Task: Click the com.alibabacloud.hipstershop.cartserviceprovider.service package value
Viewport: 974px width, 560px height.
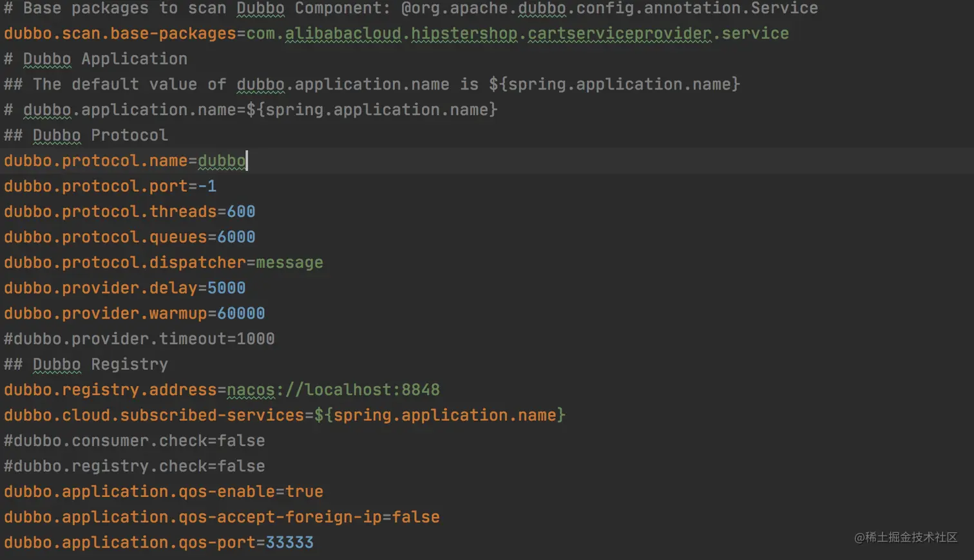Action: coord(518,33)
